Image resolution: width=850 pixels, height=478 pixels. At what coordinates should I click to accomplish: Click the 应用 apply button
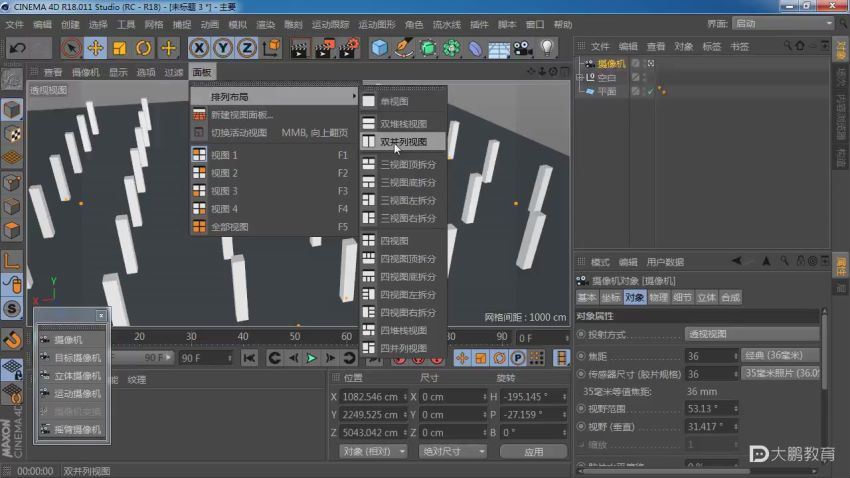click(533, 451)
